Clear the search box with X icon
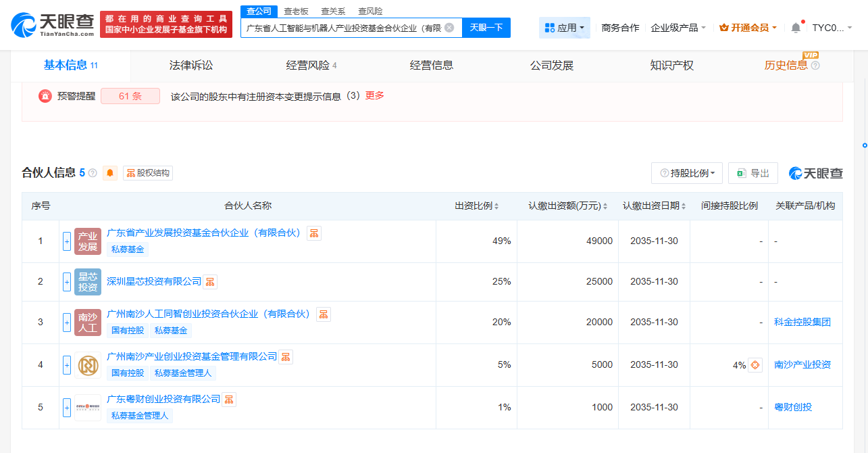This screenshot has height=453, width=868. pos(449,28)
